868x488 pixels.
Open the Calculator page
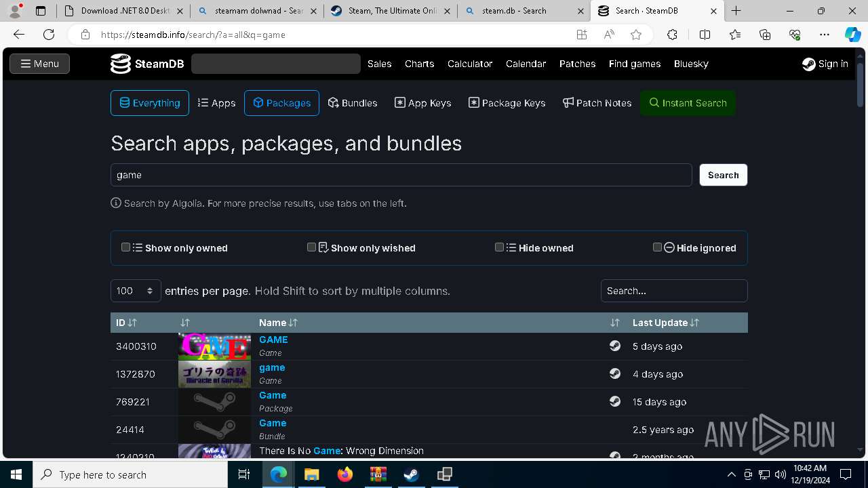pos(470,64)
